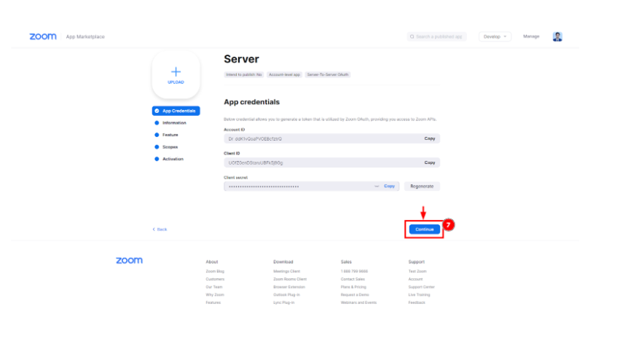Image resolution: width=644 pixels, height=346 pixels.
Task: Open the user profile avatar
Action: [x=557, y=36]
